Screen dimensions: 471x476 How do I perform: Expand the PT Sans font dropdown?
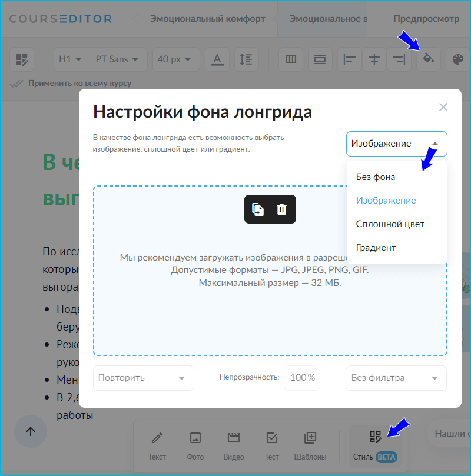pyautogui.click(x=118, y=59)
